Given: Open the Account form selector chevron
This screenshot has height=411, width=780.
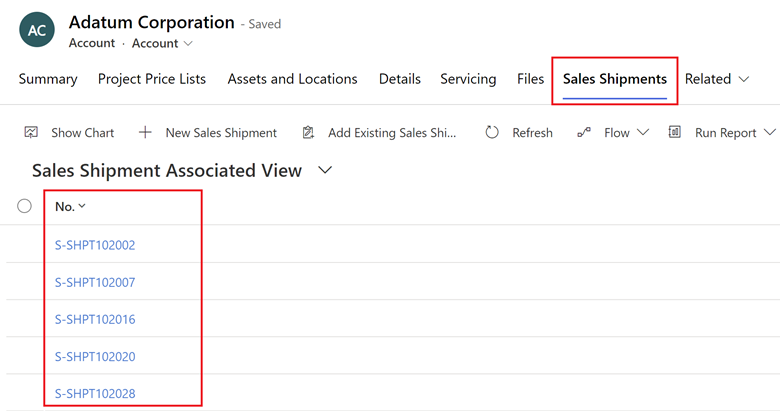Looking at the screenshot, I should [x=188, y=44].
